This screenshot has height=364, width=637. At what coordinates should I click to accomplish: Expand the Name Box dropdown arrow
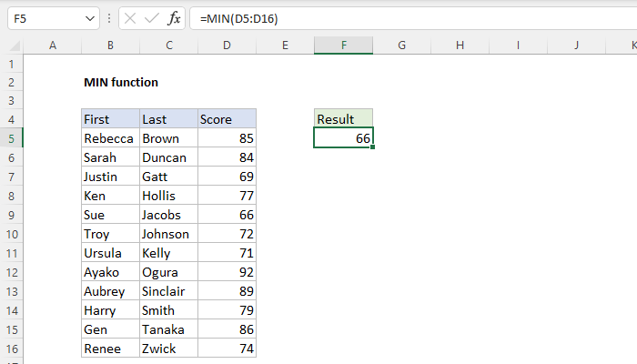coord(89,18)
